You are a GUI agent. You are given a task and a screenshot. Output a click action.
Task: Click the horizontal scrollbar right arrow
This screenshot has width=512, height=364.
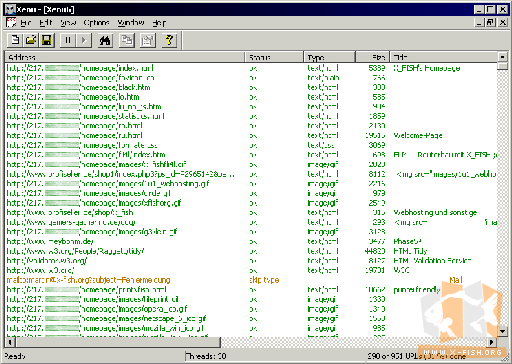pyautogui.click(x=492, y=342)
